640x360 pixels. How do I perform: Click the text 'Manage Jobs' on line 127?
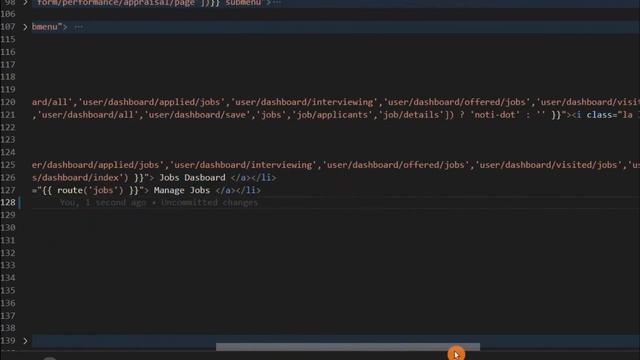[x=182, y=190]
